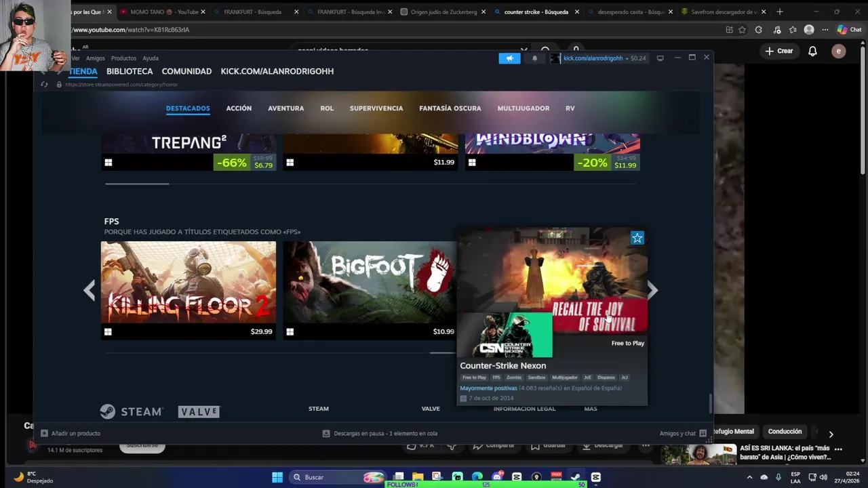Select the ACCIÓN category tab
The width and height of the screenshot is (868, 488).
[x=239, y=108]
